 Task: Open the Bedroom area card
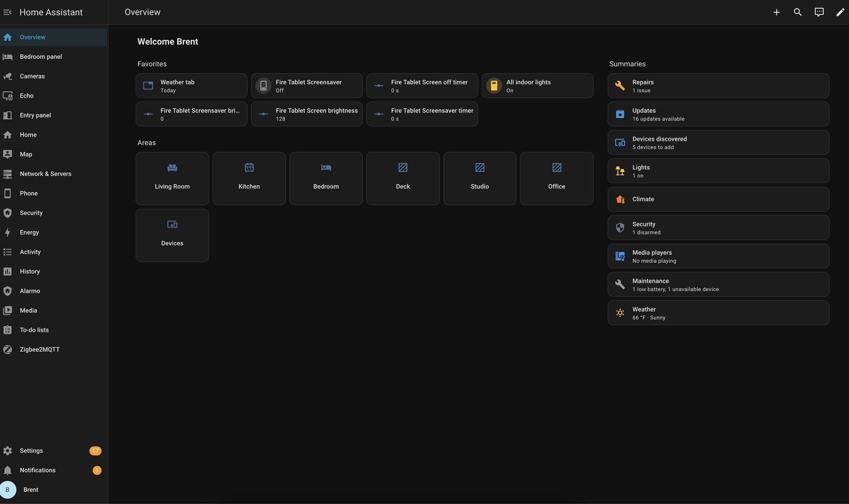pos(326,179)
